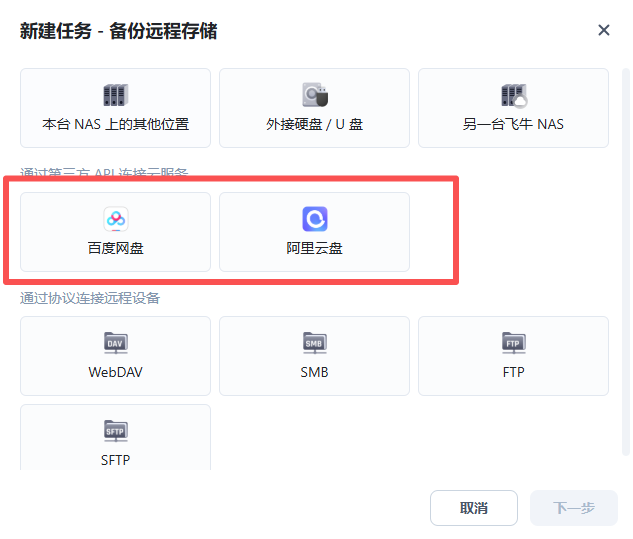The width and height of the screenshot is (633, 539).
Task: Select the WebDAV folder icon
Action: point(115,343)
